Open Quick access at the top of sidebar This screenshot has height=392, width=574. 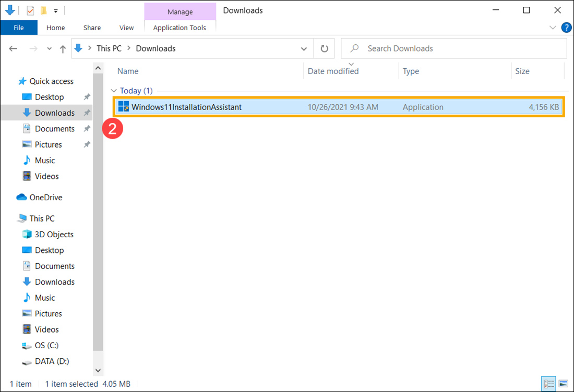click(x=51, y=81)
